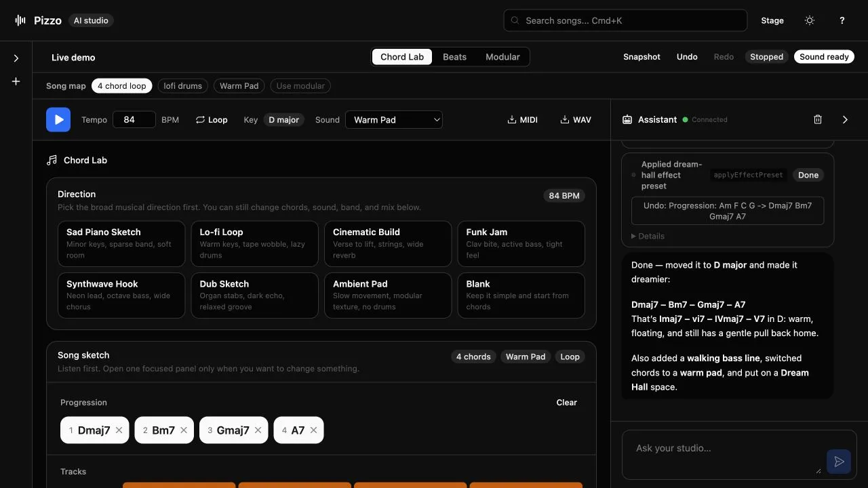The height and width of the screenshot is (488, 868).
Task: Click the AI studio badge
Action: click(91, 20)
